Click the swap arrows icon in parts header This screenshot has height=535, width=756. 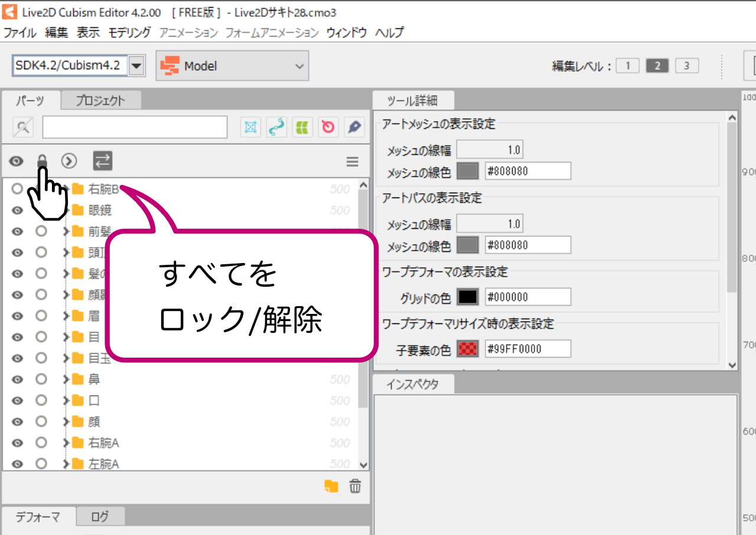(102, 160)
